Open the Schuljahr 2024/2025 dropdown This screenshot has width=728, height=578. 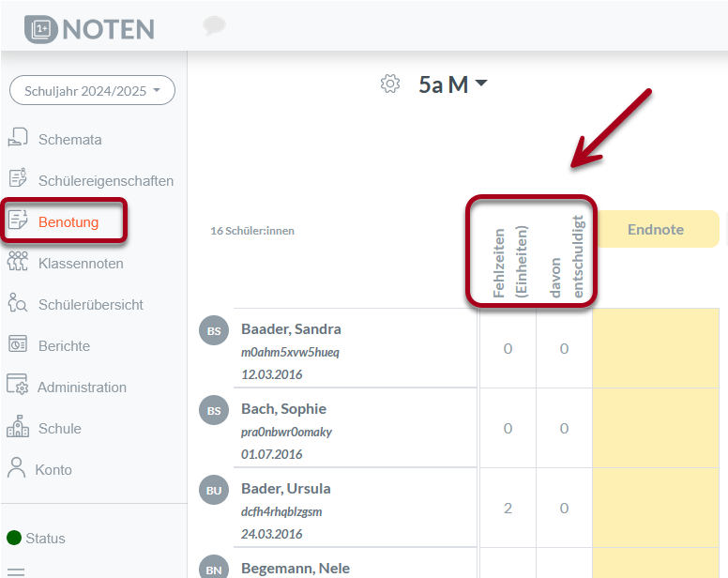[x=92, y=91]
